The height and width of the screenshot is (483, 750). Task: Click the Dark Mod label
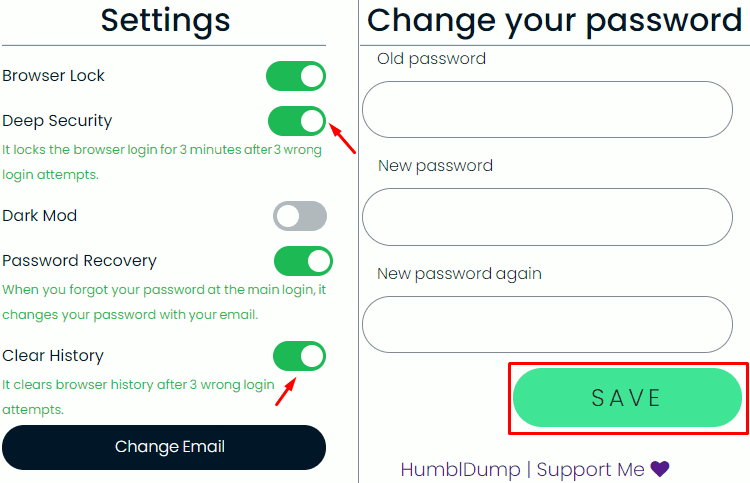pos(39,216)
